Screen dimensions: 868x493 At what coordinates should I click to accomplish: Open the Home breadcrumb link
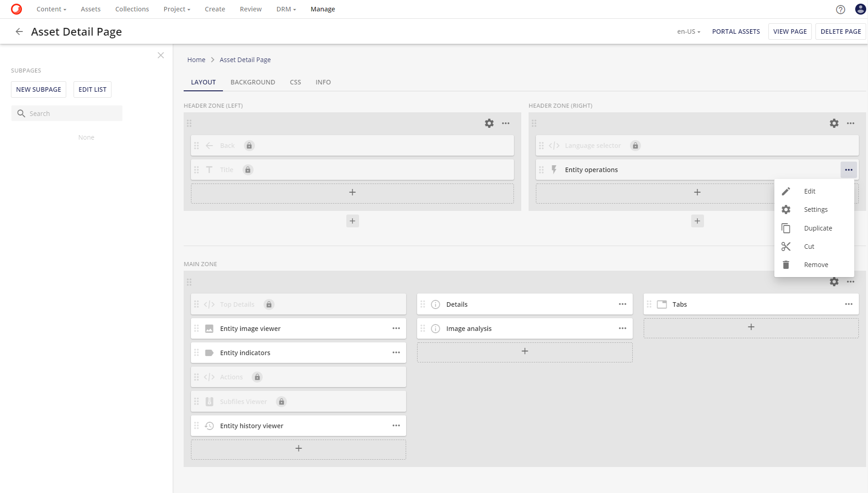click(196, 59)
